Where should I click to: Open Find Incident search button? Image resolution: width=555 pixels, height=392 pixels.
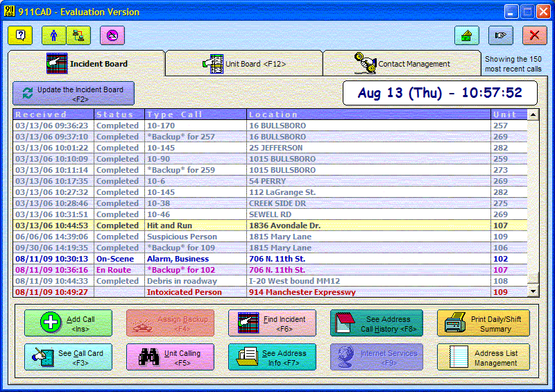point(272,323)
